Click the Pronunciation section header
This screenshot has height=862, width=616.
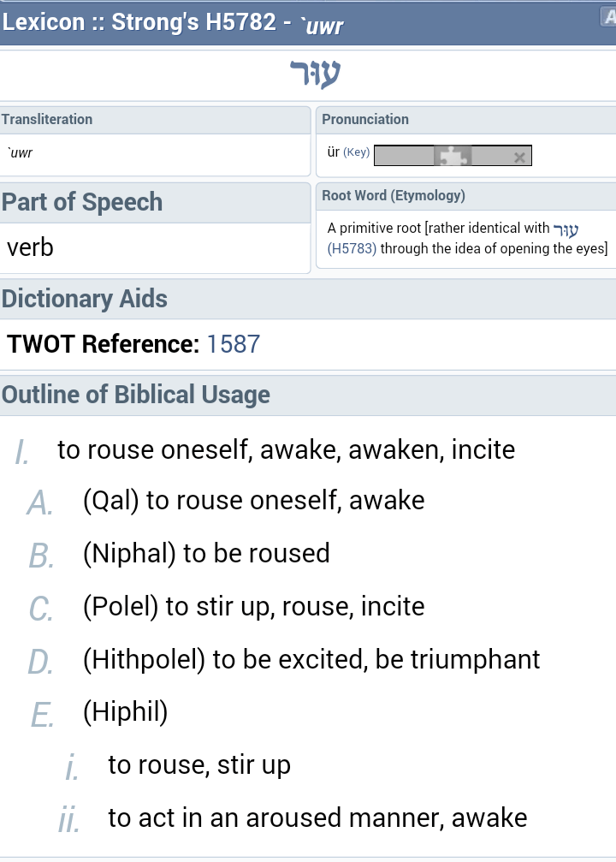click(365, 119)
